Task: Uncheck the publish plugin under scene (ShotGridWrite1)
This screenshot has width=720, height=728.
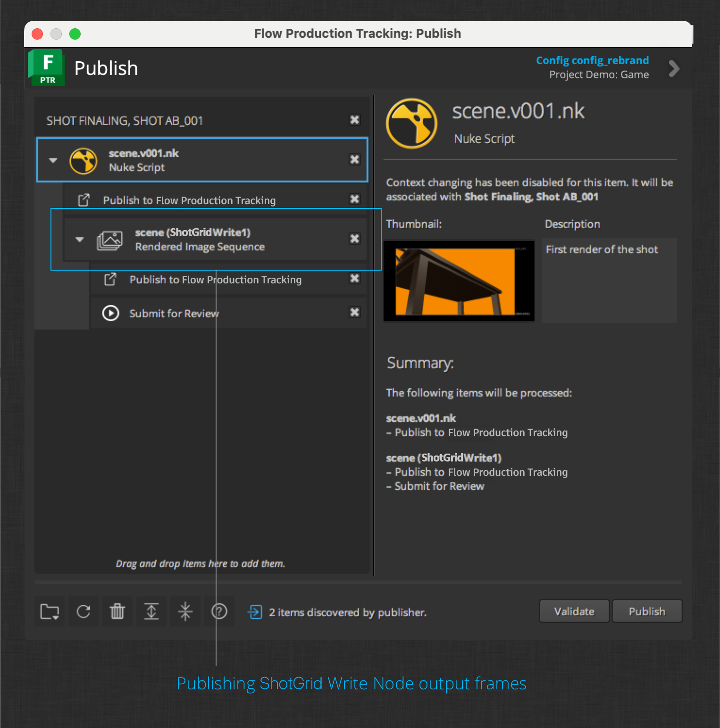Action: 355,278
